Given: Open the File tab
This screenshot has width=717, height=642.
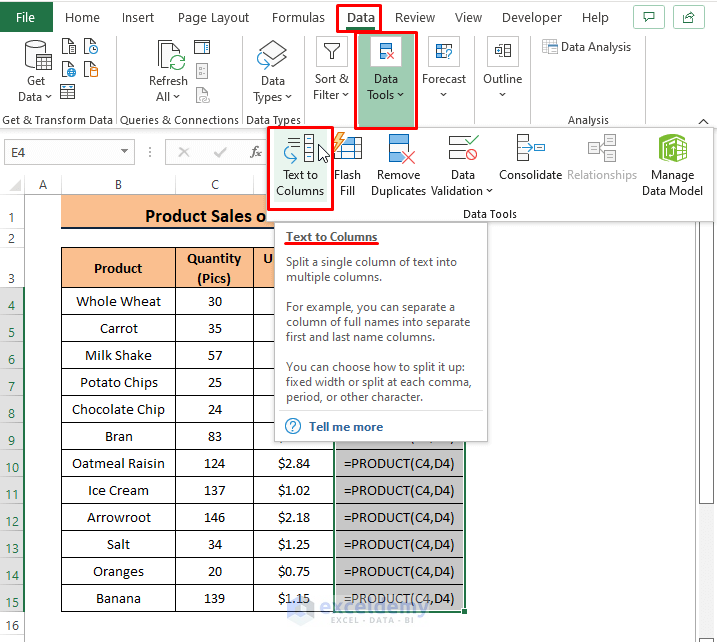Looking at the screenshot, I should (26, 18).
